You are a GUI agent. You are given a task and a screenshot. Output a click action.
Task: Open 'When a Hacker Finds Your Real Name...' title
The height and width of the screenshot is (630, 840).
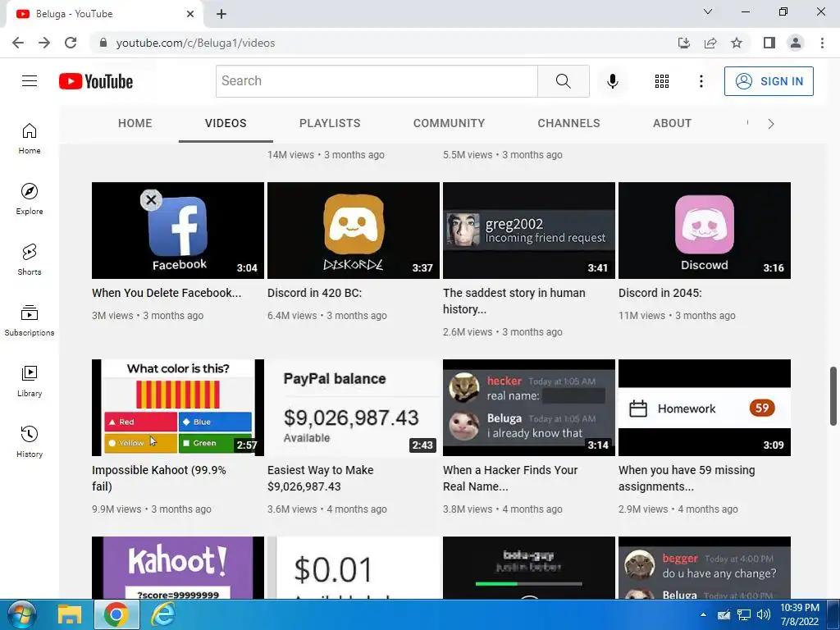(510, 478)
